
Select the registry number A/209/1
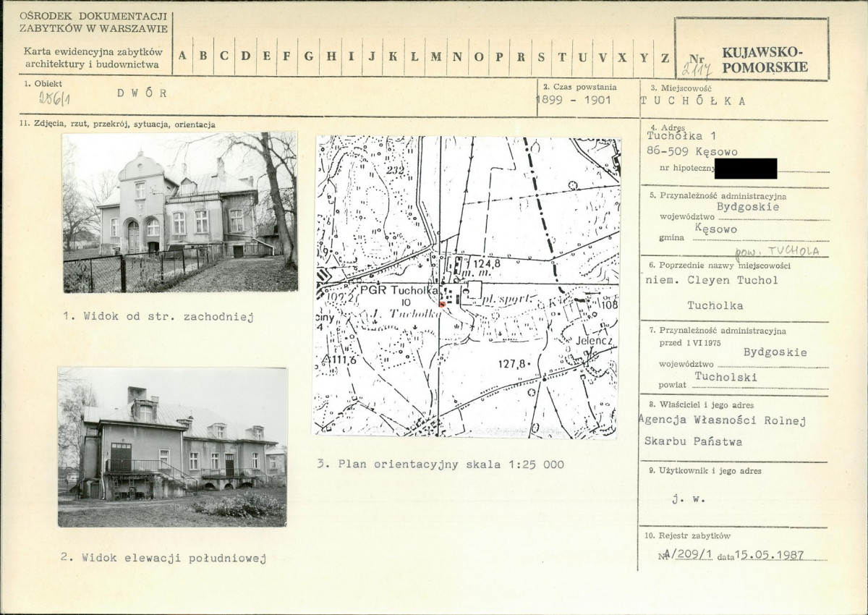(x=689, y=555)
